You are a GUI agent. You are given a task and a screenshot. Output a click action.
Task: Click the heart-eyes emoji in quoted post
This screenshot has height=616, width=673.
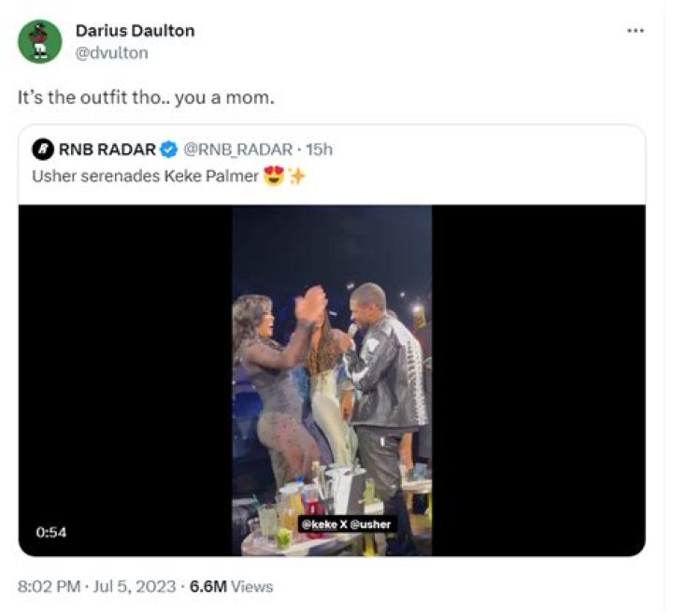tap(274, 175)
